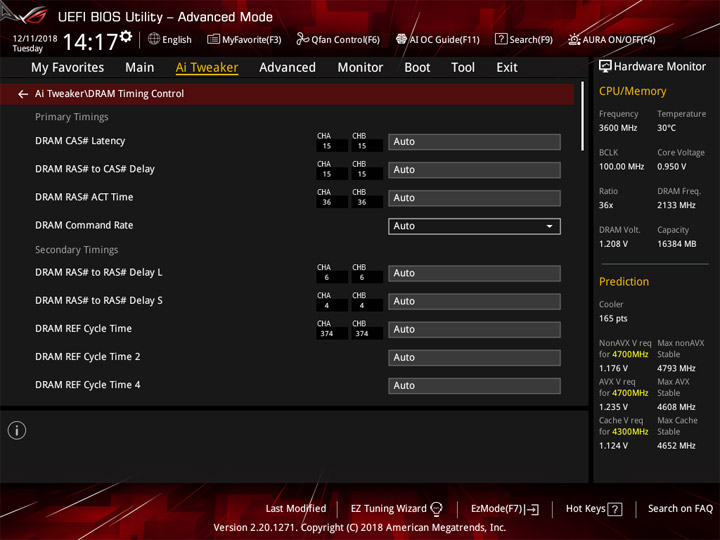This screenshot has height=540, width=720.
Task: Click the back arrow beside DRAM Timing Control
Action: 22,94
